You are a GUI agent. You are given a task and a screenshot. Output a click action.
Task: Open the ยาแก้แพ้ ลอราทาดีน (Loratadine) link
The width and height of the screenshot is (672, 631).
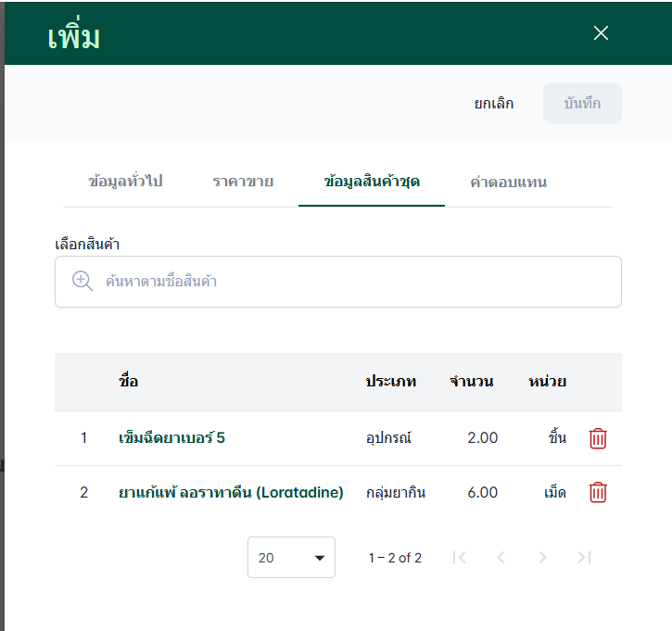pos(232,493)
